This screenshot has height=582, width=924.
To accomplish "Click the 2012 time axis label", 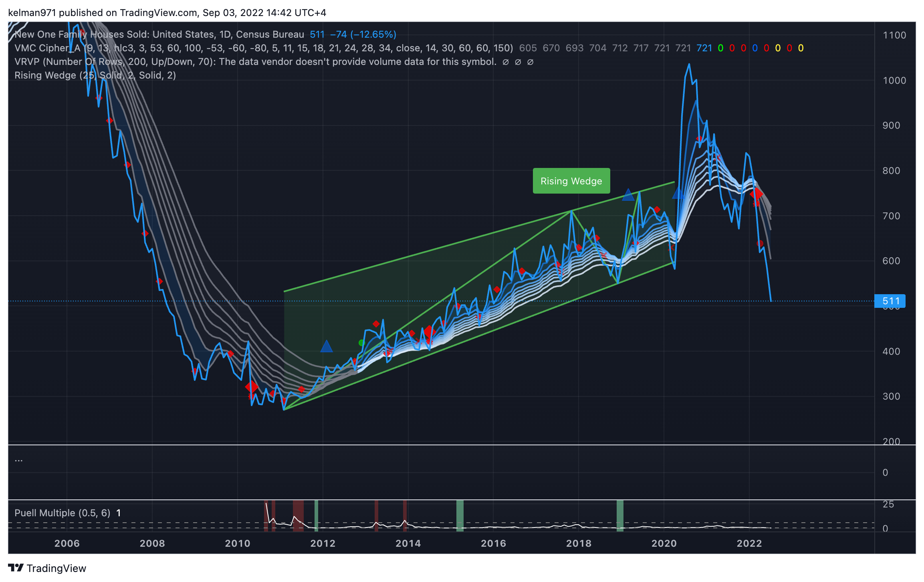I will (x=323, y=544).
